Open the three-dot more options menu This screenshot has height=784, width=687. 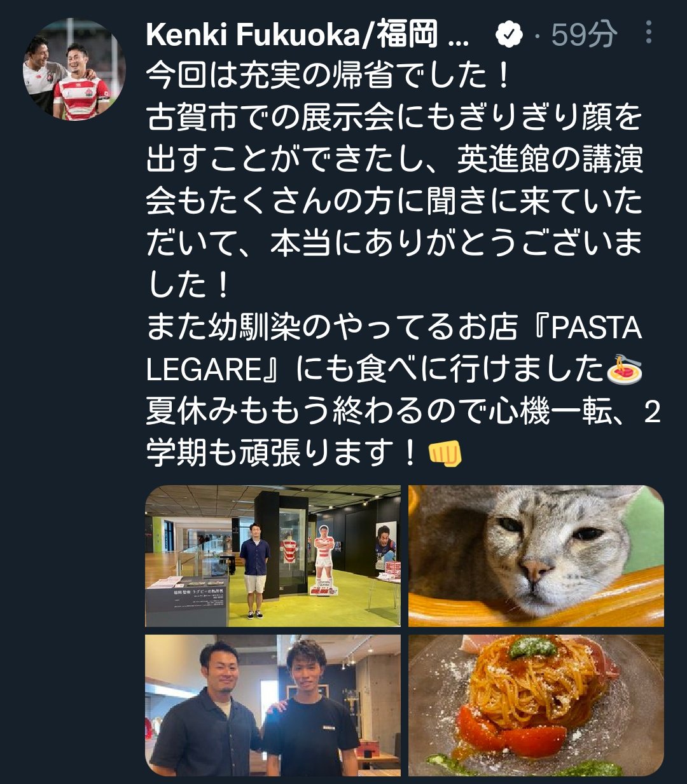coord(648,32)
